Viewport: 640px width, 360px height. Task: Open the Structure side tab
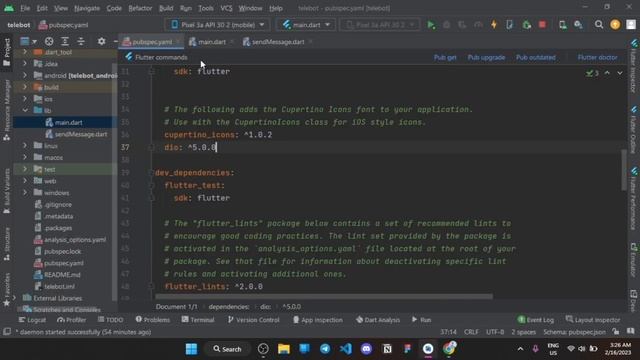point(7,244)
